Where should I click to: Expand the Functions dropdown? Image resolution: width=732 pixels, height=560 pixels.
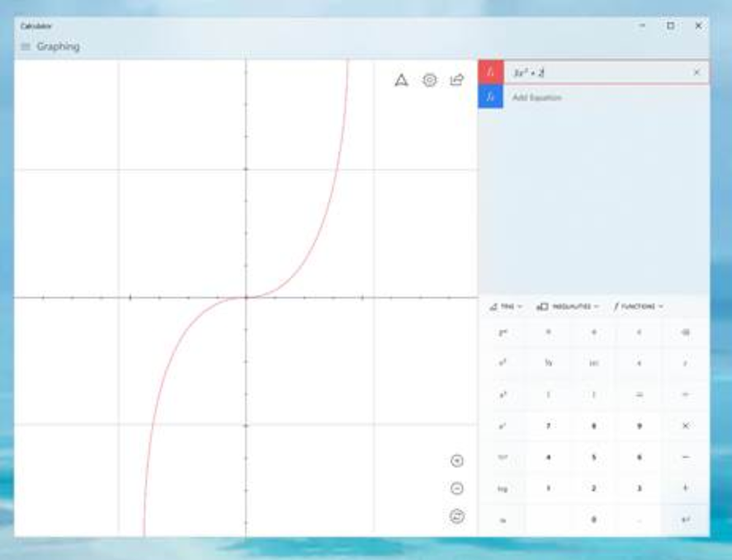(x=638, y=307)
